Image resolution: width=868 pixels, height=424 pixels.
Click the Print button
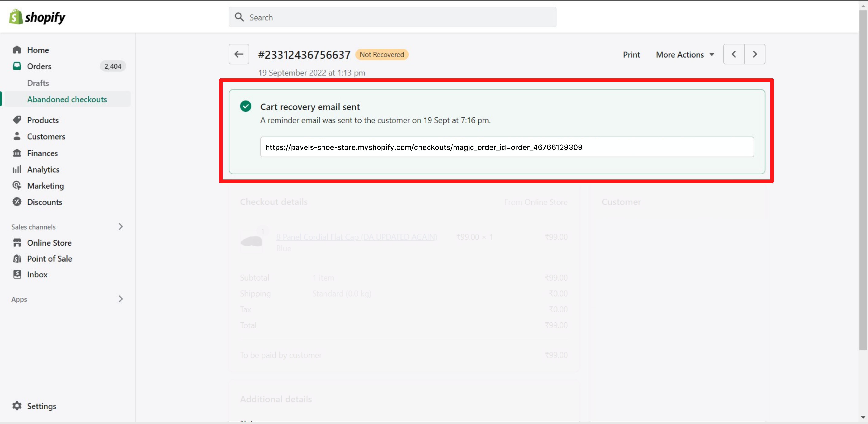[631, 55]
